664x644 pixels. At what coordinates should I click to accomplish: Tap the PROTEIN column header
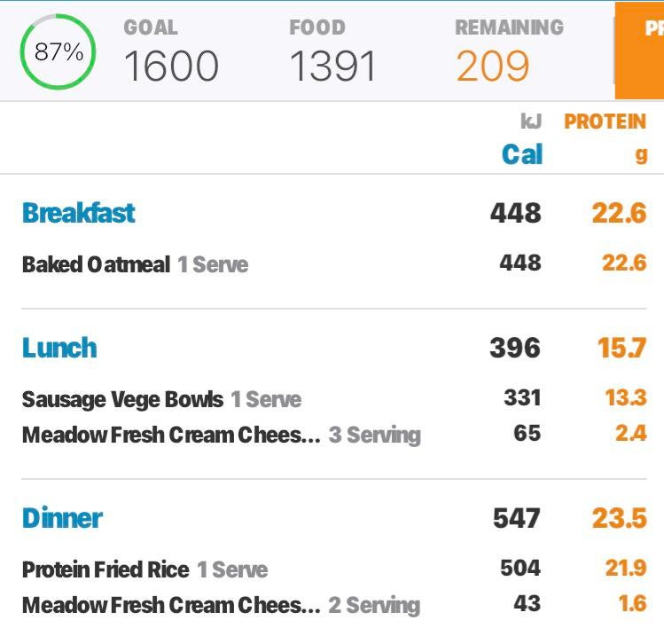click(605, 122)
